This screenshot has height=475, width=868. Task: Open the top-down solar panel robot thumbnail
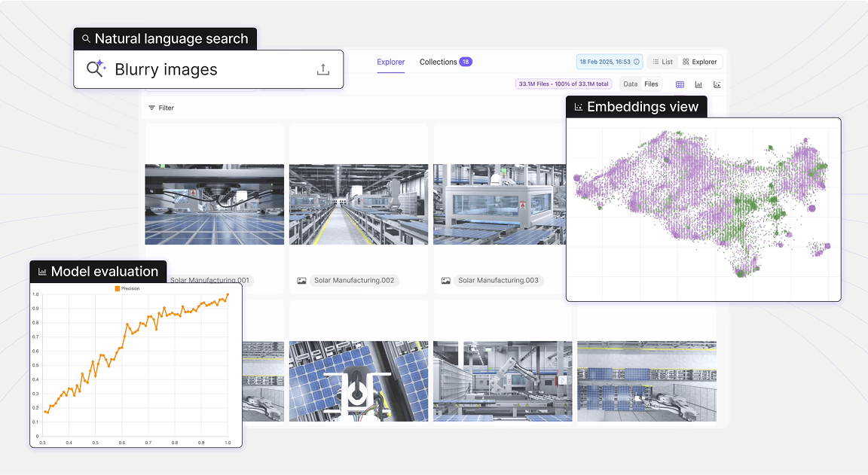click(x=359, y=381)
